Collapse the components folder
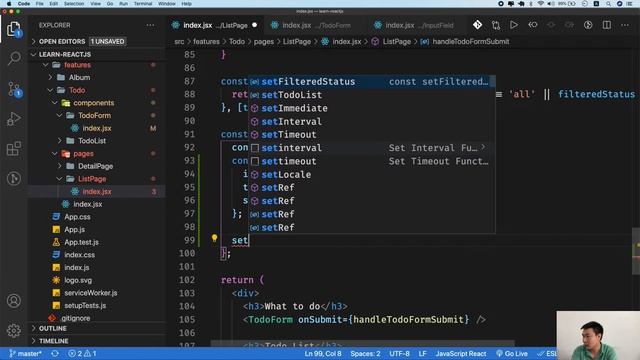 pyautogui.click(x=55, y=103)
